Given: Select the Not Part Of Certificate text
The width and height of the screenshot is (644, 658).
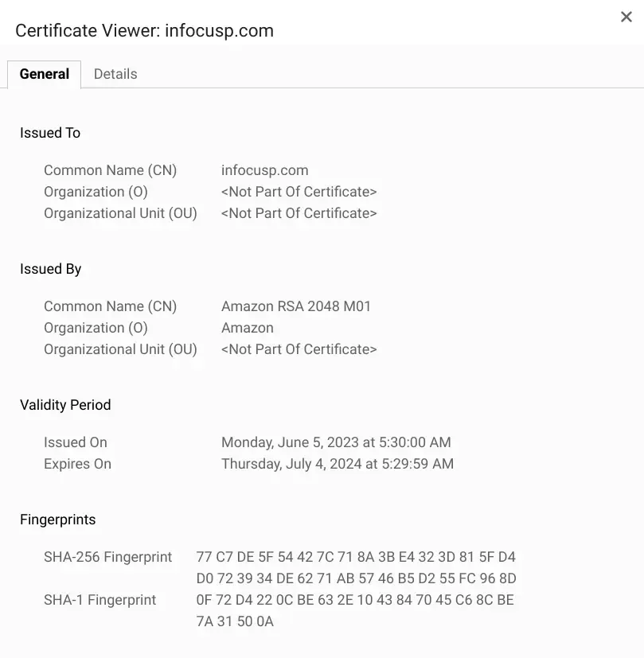Looking at the screenshot, I should pos(299,191).
